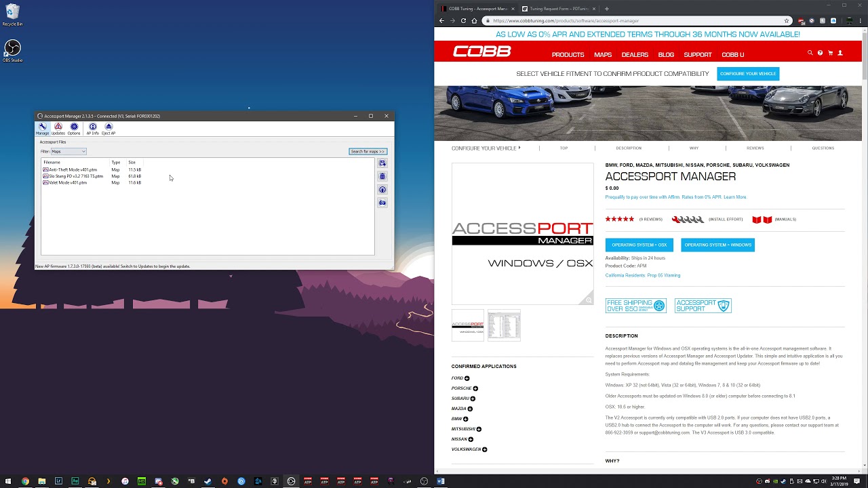The width and height of the screenshot is (868, 488).
Task: Select Valet Mode v401.ptm file
Action: pyautogui.click(x=65, y=182)
